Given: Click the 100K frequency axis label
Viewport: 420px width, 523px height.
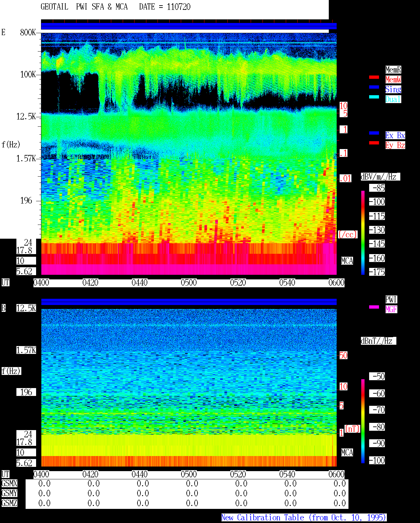Looking at the screenshot, I should (x=28, y=74).
